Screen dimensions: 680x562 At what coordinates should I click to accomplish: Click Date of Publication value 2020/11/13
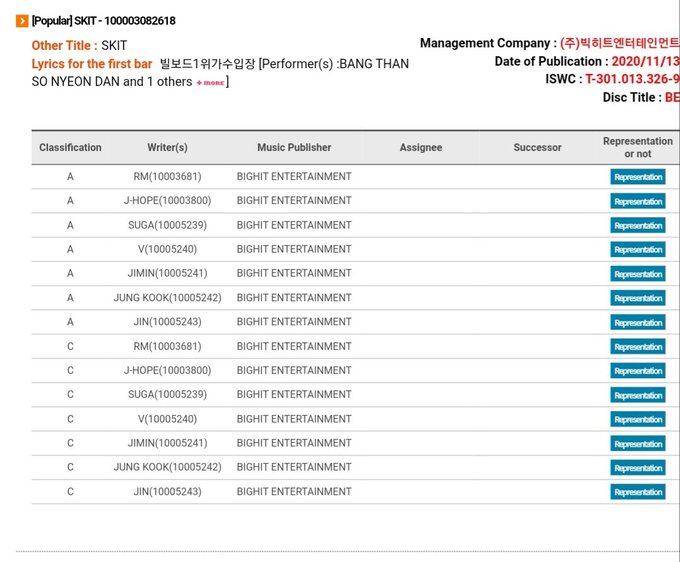click(645, 62)
